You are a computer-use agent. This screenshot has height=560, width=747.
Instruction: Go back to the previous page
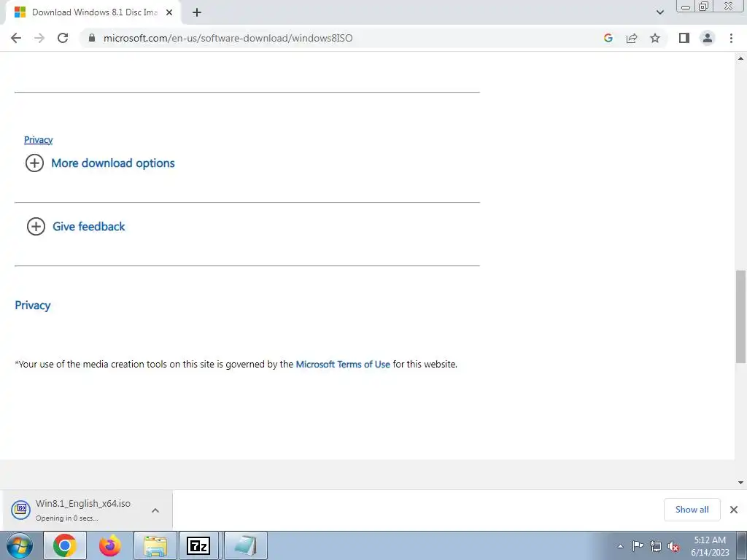click(x=16, y=38)
